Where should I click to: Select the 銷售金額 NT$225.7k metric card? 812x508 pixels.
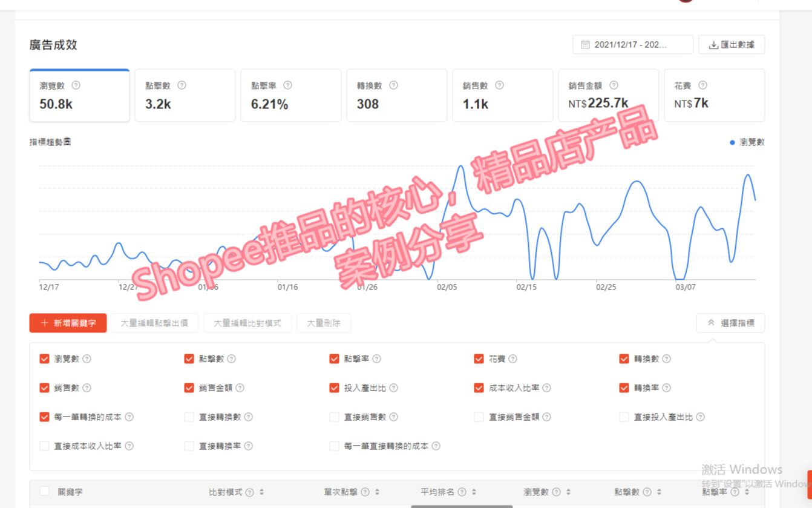(x=609, y=96)
